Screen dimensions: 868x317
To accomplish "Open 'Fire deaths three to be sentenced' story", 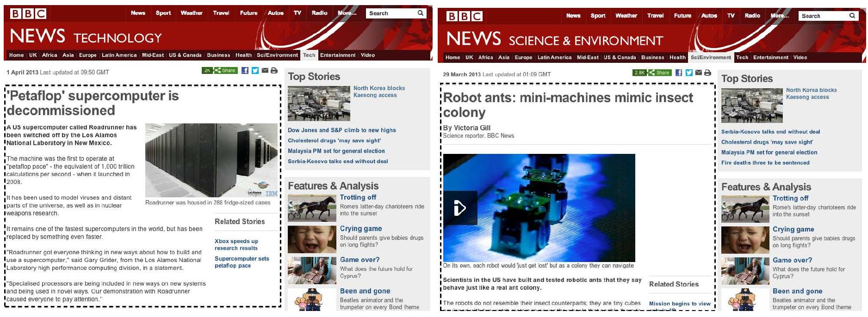I will point(765,163).
